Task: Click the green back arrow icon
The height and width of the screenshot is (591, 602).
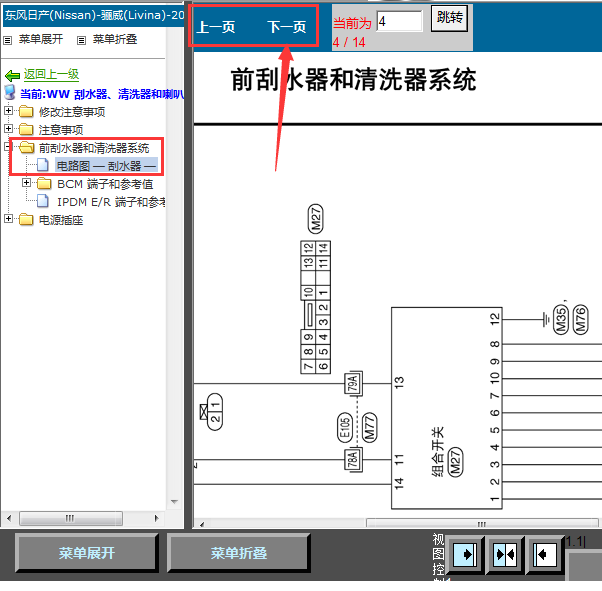Action: [x=12, y=75]
